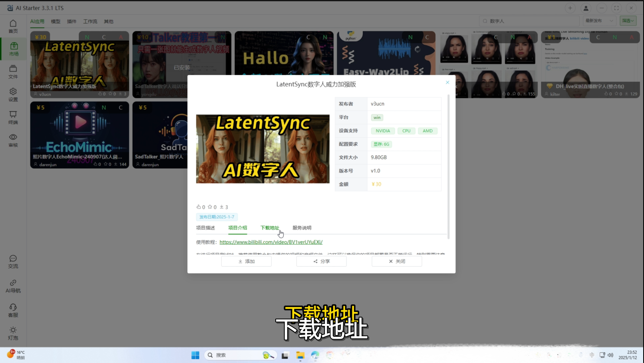Click the star favorite icon in dialog
Viewport: 644px width, 363px height.
[210, 207]
